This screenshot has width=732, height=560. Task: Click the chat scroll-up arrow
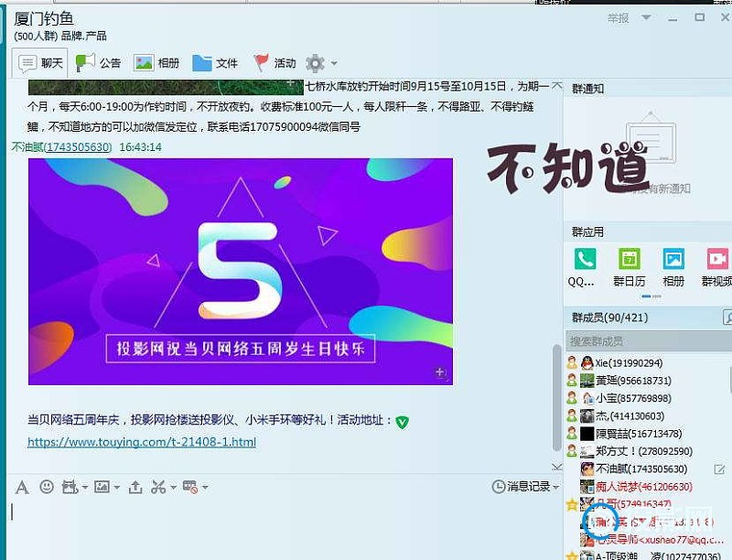click(x=557, y=86)
